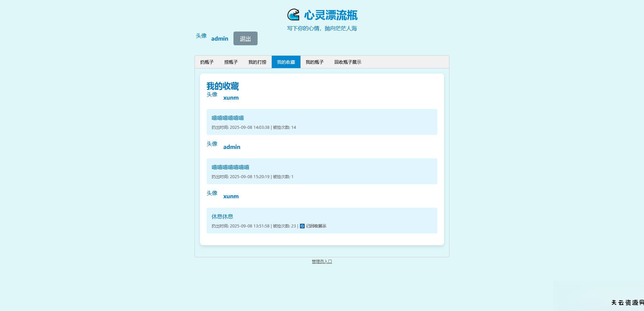
Task: Click the recycle icon next to 已回收展示
Action: tap(302, 226)
